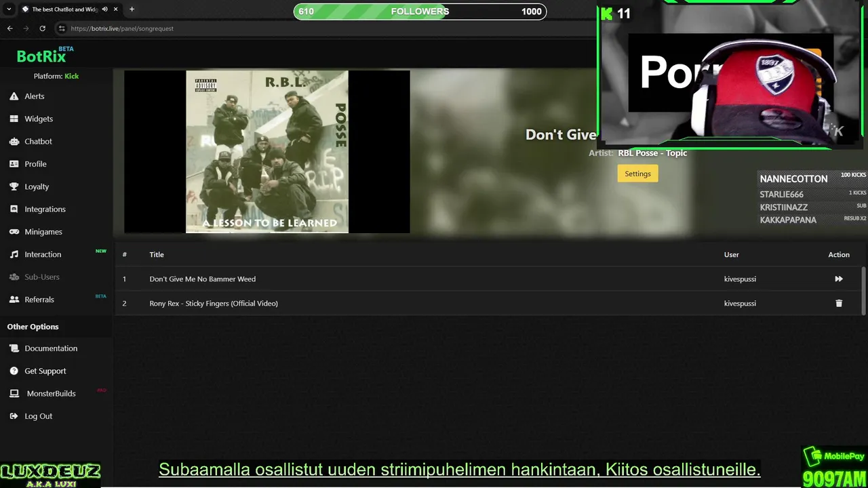
Task: Click the Get Support question icon
Action: [14, 371]
